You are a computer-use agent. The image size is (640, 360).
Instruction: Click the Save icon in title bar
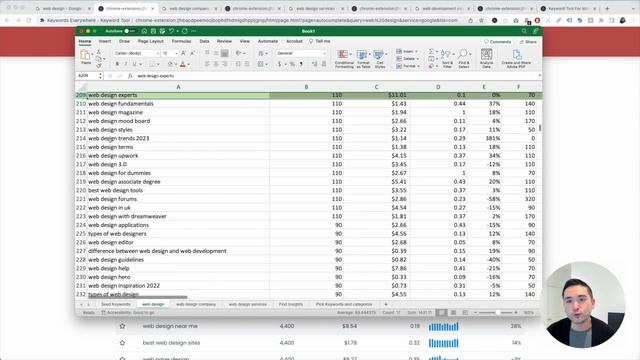click(x=153, y=31)
